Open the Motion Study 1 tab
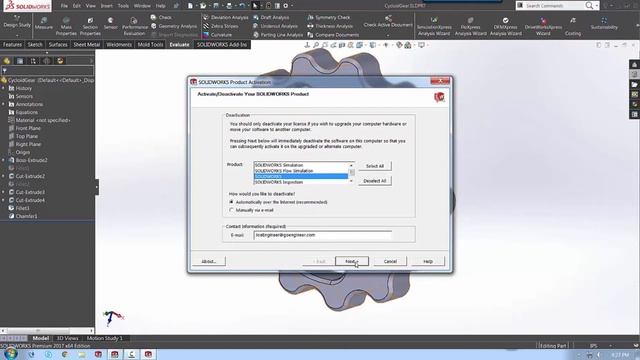This screenshot has height=360, width=640. click(104, 338)
